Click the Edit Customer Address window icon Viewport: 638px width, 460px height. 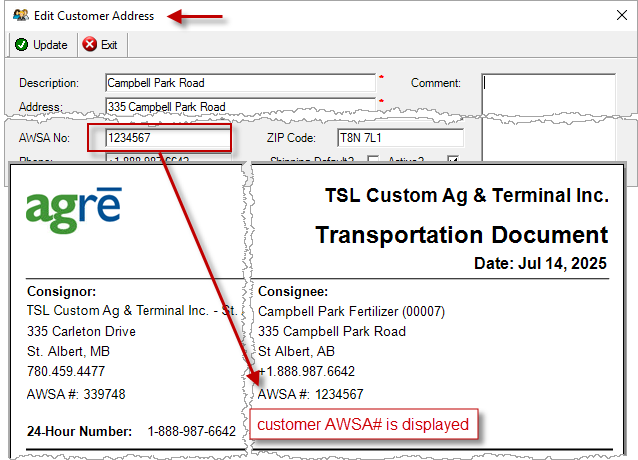pyautogui.click(x=21, y=15)
